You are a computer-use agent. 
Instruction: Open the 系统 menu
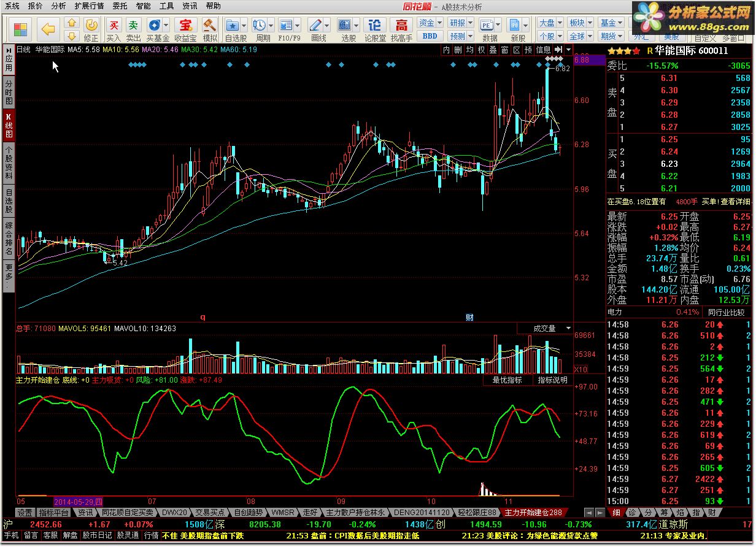pyautogui.click(x=12, y=6)
